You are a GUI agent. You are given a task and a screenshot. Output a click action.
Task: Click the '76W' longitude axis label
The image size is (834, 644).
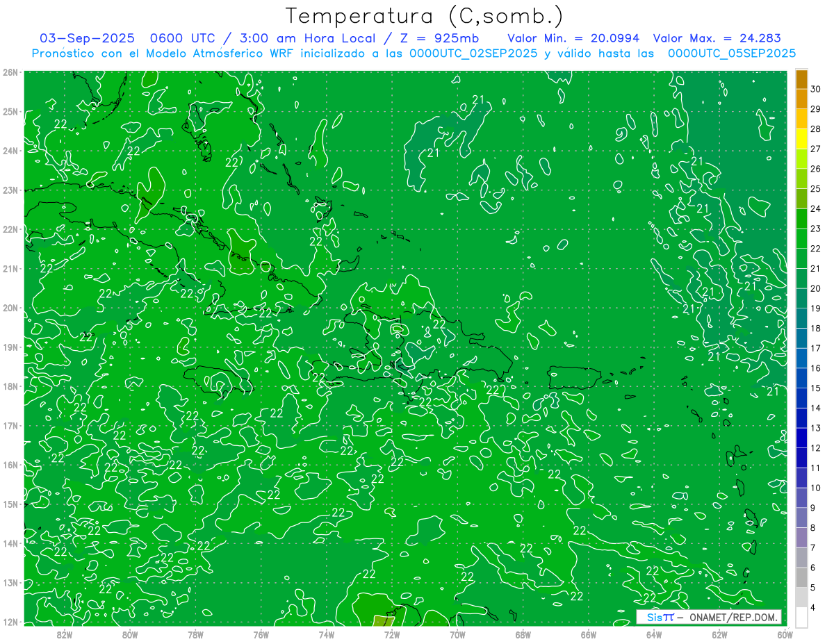coord(261,634)
